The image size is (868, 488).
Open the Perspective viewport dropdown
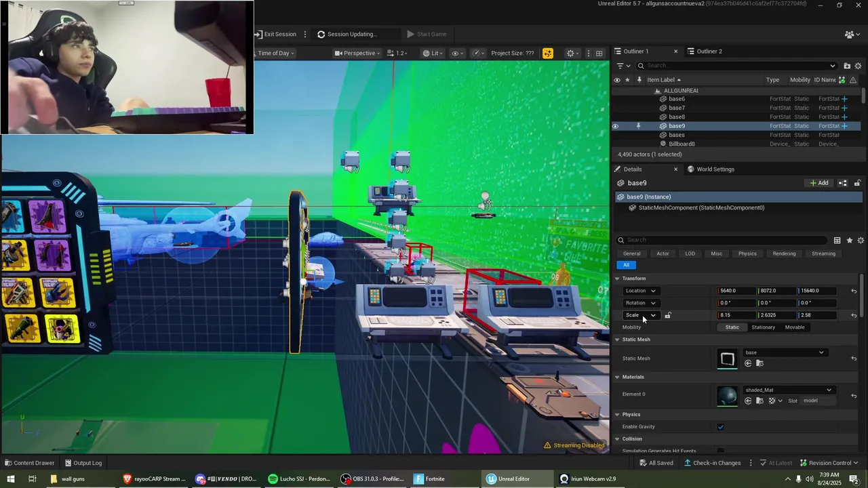[x=357, y=53]
